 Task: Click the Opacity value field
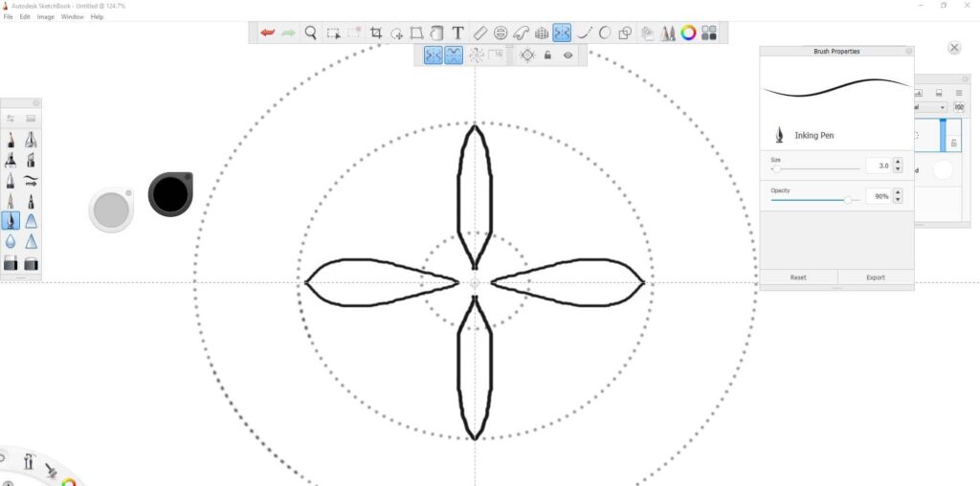[879, 196]
